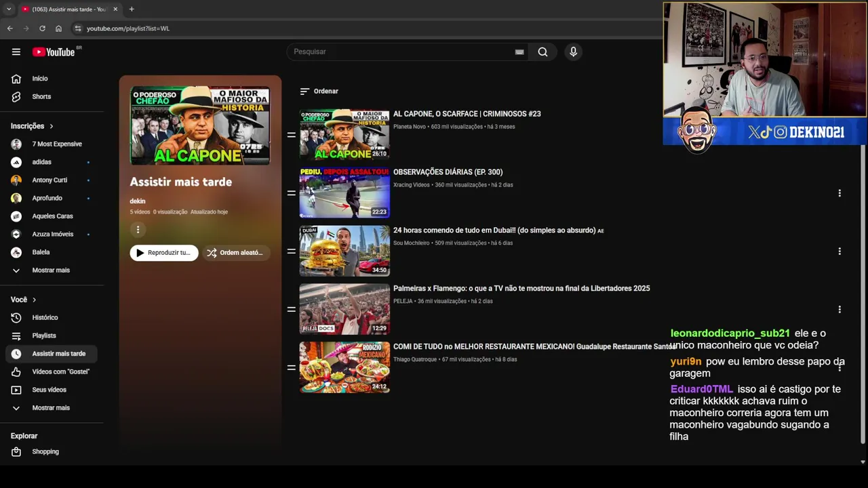Click COMI DE TUDO no MELHOR RESTAURANTE title
This screenshot has width=868, height=488.
pyautogui.click(x=535, y=346)
